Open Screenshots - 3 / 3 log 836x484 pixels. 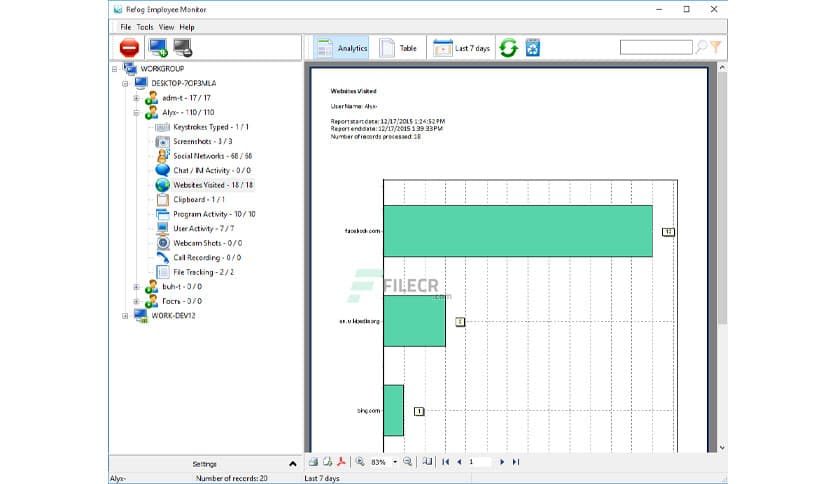(203, 141)
